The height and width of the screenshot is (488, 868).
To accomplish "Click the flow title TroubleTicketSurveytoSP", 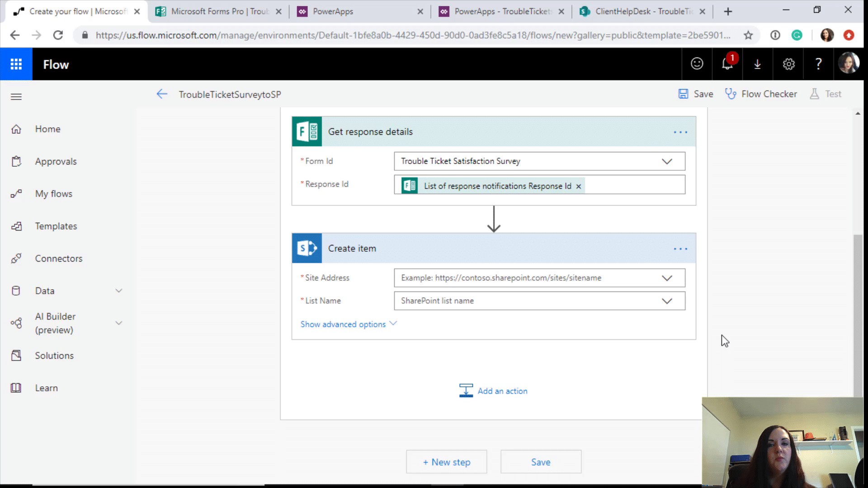I will pyautogui.click(x=230, y=94).
